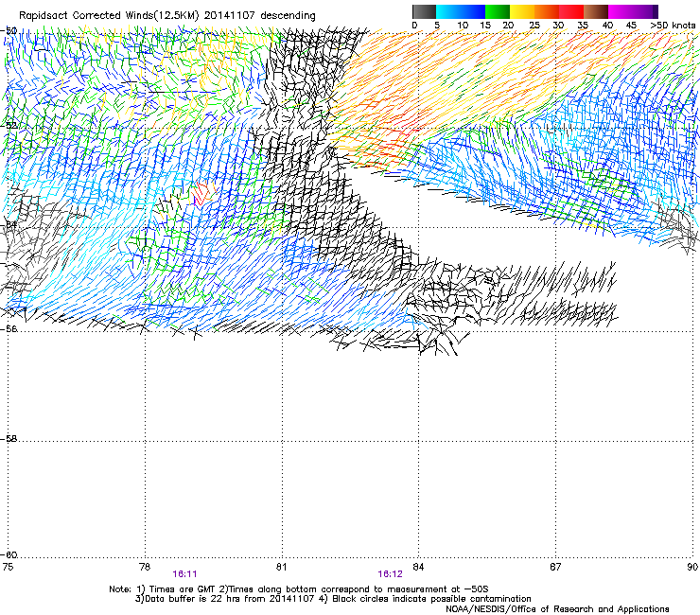Click the purple '16:11' time label
The image size is (700, 615).
pyautogui.click(x=184, y=574)
